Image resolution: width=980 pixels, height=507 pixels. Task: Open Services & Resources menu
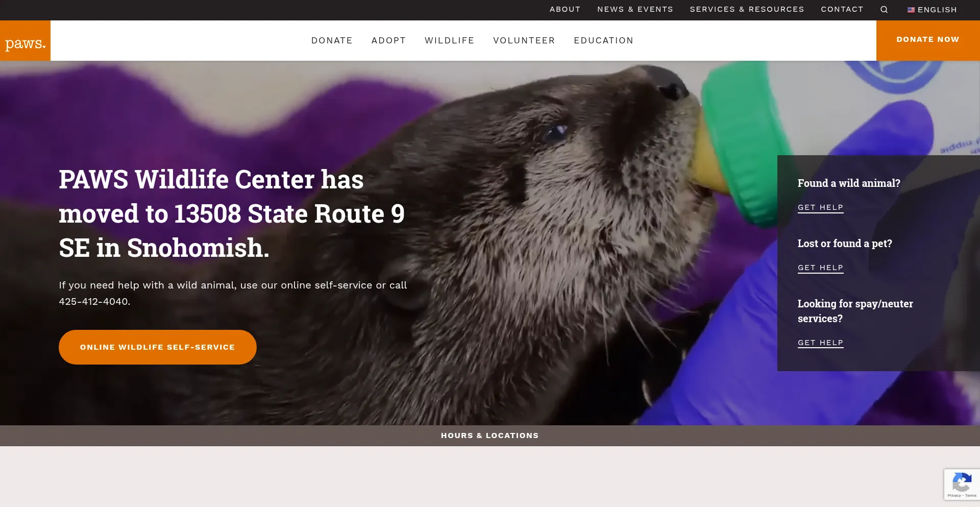click(747, 9)
